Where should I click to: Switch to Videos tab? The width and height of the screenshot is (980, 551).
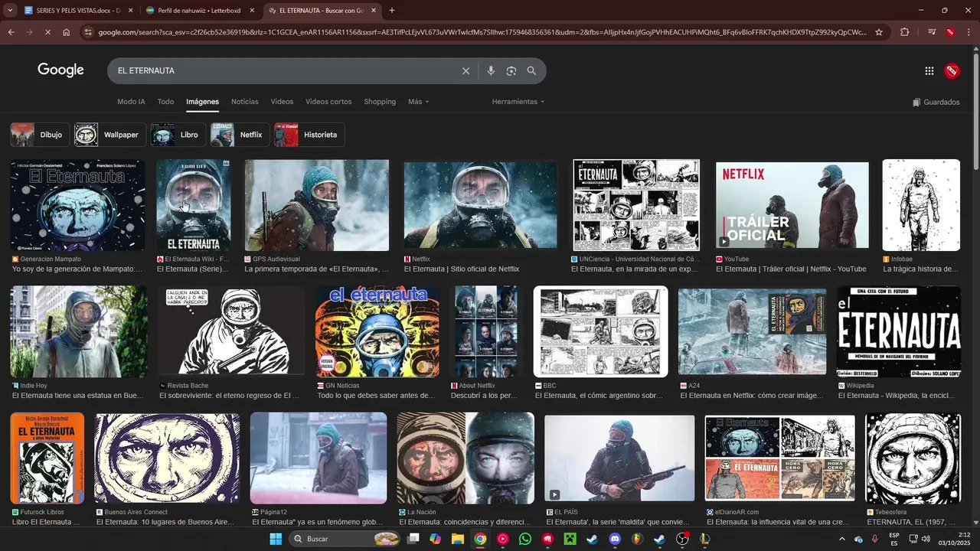pos(282,102)
